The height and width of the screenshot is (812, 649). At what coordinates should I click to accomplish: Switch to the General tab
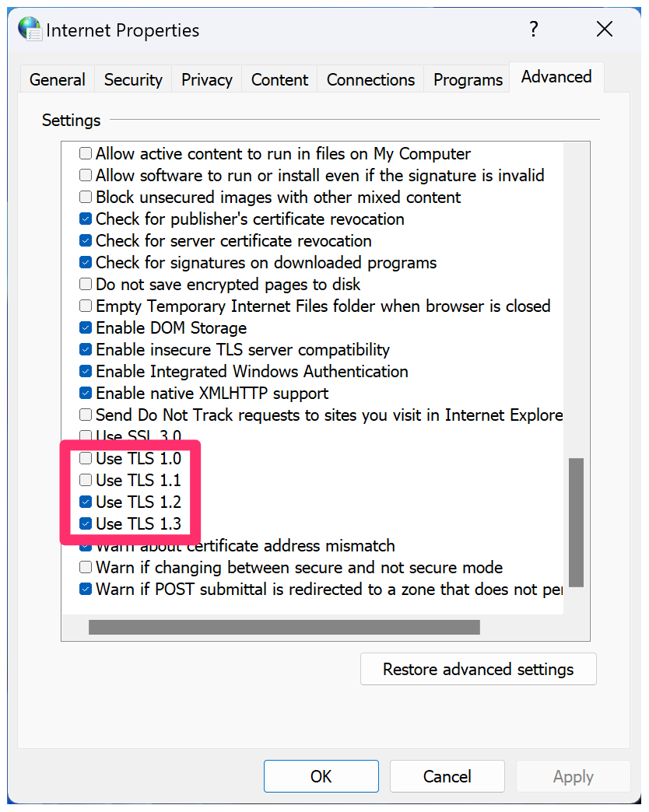click(57, 79)
